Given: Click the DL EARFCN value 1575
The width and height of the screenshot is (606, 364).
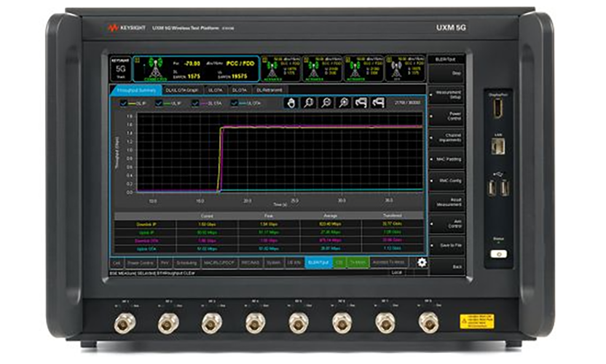Looking at the screenshot, I should point(193,76).
